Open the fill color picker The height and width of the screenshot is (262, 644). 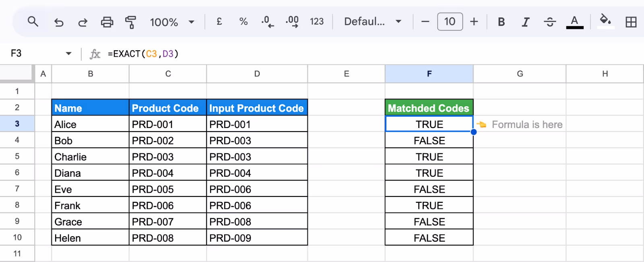click(x=605, y=21)
